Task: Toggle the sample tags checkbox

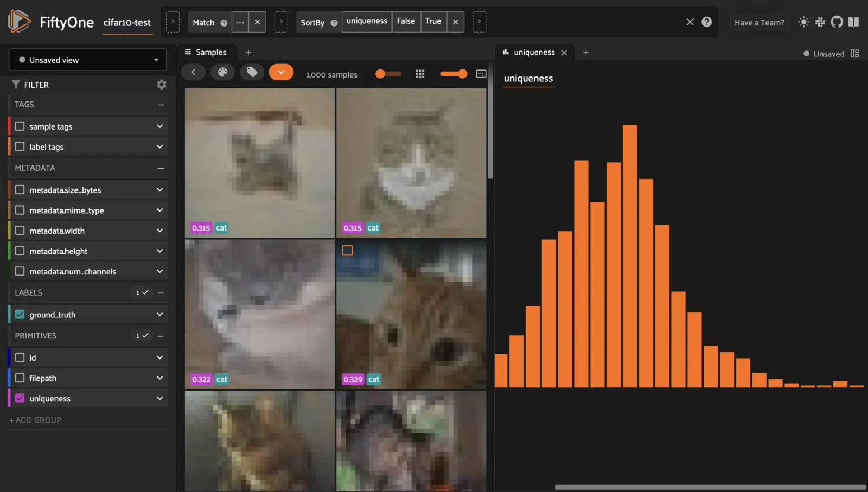Action: 20,126
